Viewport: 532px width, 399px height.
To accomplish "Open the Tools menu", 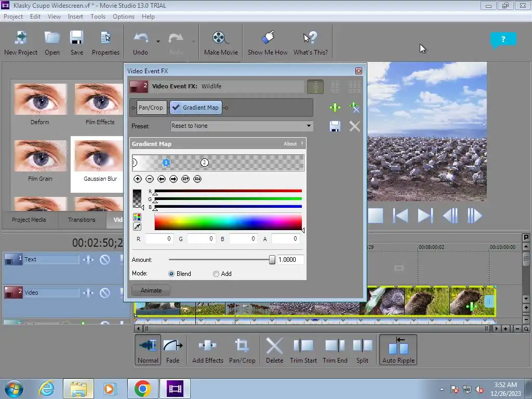I will click(98, 17).
